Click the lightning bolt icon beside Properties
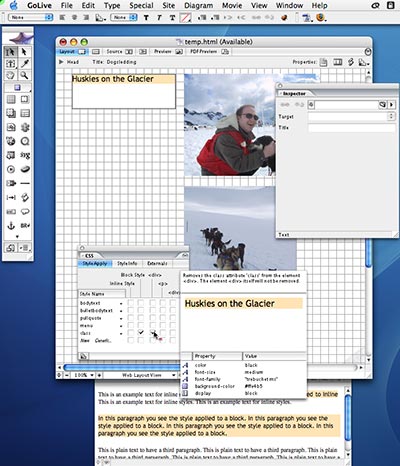Image resolution: width=400 pixels, height=466 pixels. click(x=351, y=62)
